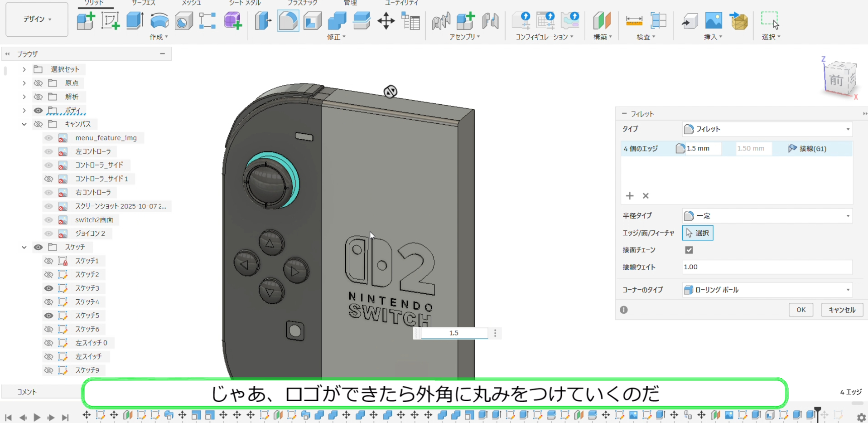
Task: Select the Move/Copy arrows icon
Action: pos(386,21)
